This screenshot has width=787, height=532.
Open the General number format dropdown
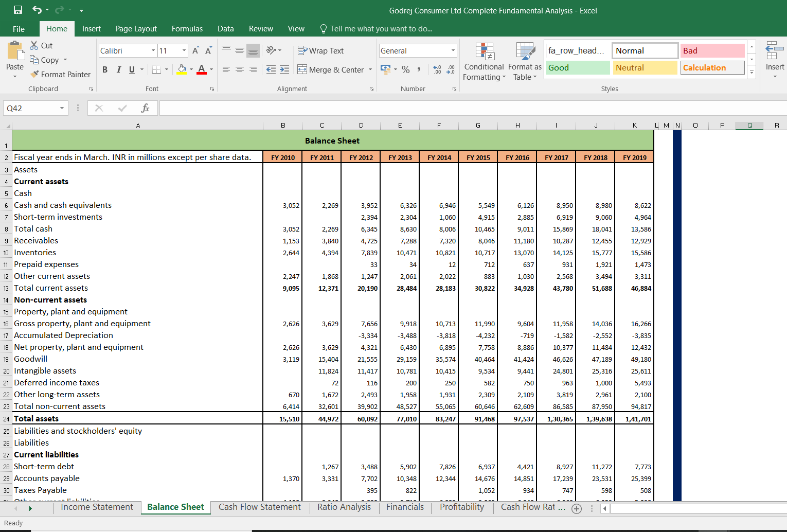pos(453,50)
